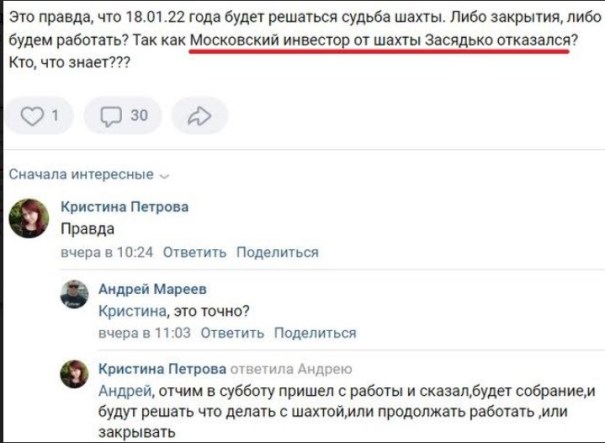Open Андрей Мареев's profile picture
Screen dimensions: 605x443
(74, 295)
